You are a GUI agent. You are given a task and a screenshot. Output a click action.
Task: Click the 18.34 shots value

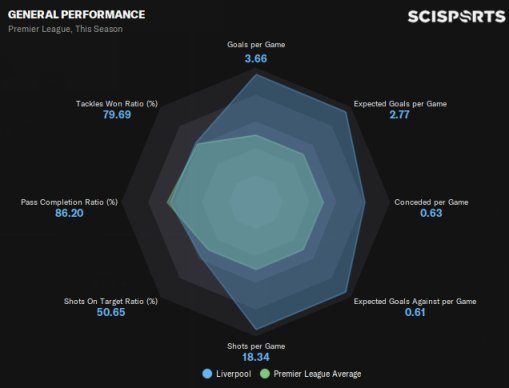[256, 357]
